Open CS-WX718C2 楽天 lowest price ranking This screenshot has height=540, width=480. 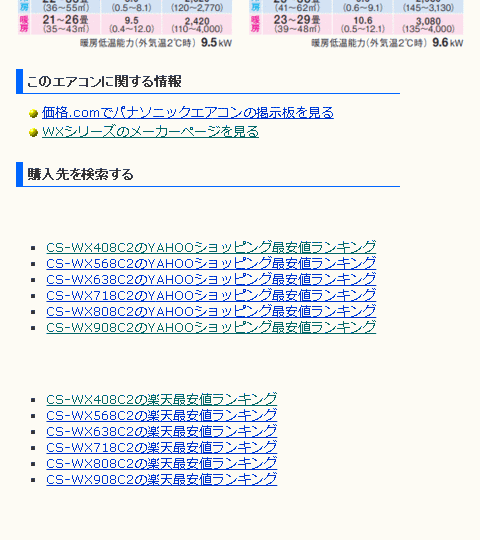click(161, 447)
